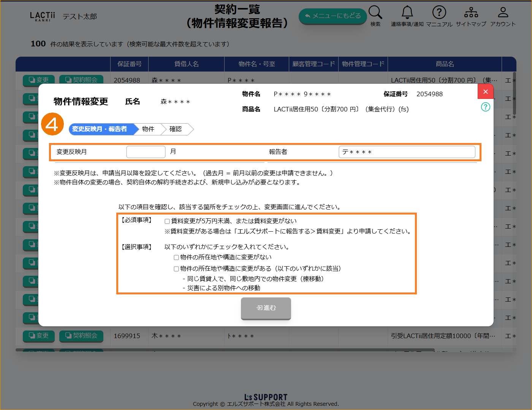Open notifications bell icon
Image resolution: width=532 pixels, height=410 pixels.
(x=407, y=13)
